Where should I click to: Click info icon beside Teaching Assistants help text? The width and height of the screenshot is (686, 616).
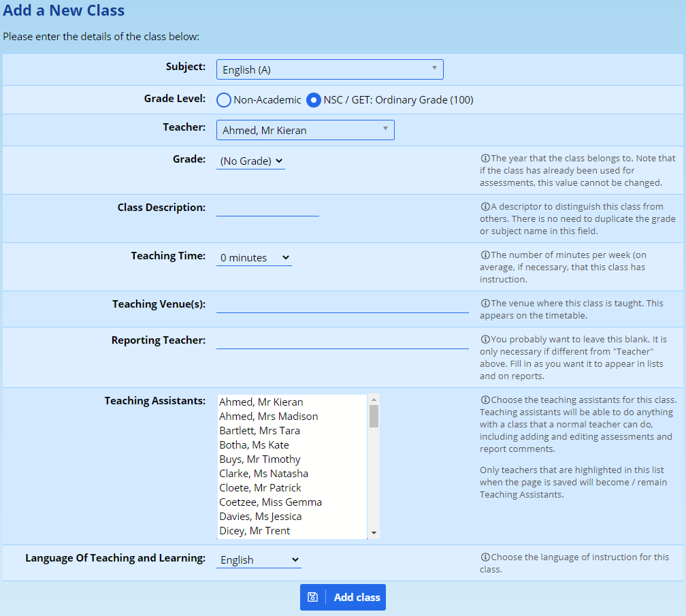[x=485, y=400]
